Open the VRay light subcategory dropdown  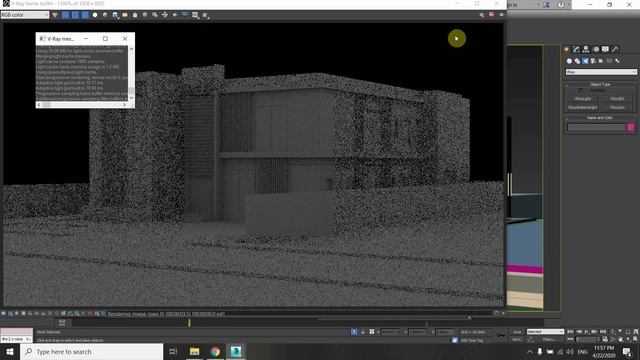(x=601, y=72)
